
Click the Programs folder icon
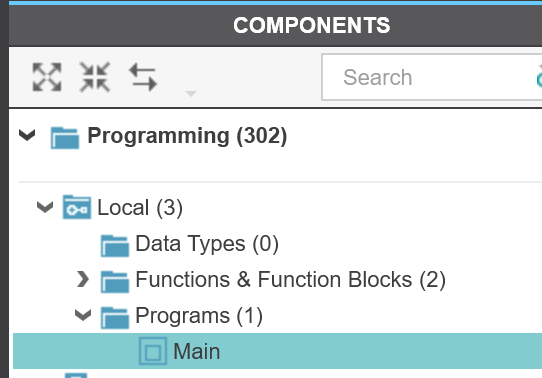point(115,318)
